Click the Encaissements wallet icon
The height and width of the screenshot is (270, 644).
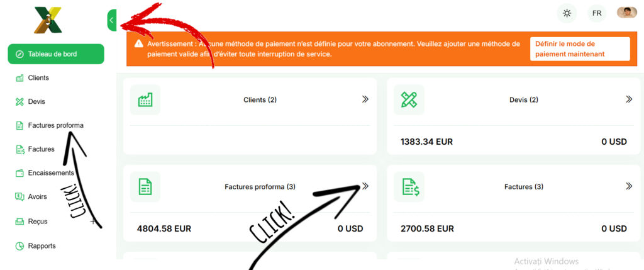click(19, 173)
